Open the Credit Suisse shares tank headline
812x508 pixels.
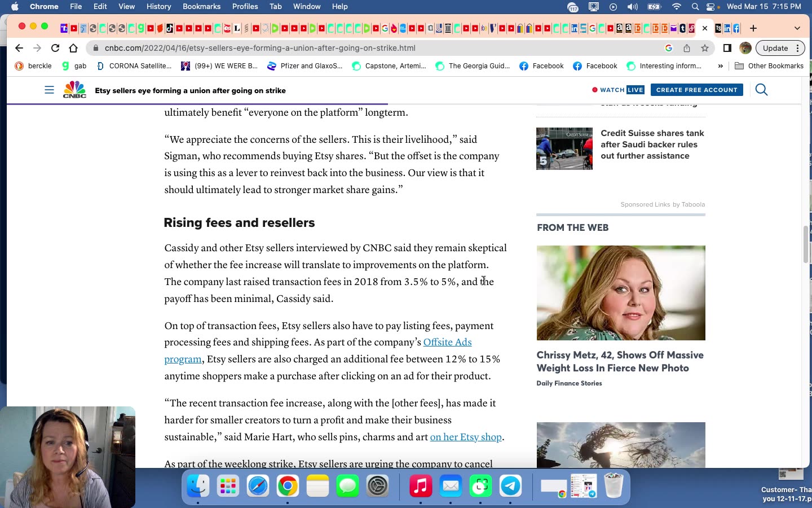[652, 144]
